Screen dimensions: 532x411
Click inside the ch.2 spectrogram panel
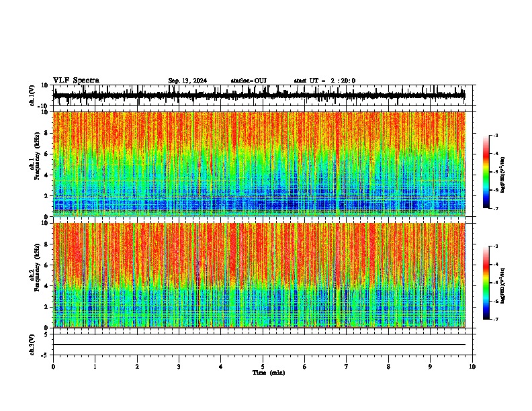click(x=259, y=275)
